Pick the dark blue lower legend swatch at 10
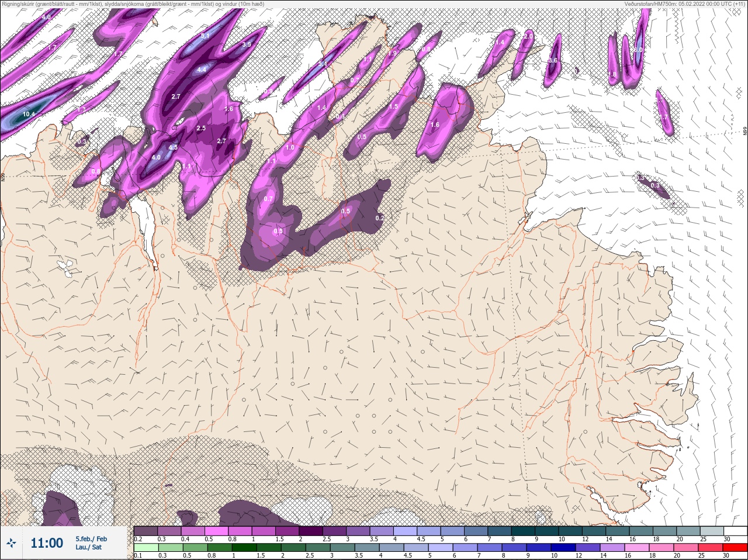The height and width of the screenshot is (560, 748). coord(563,548)
